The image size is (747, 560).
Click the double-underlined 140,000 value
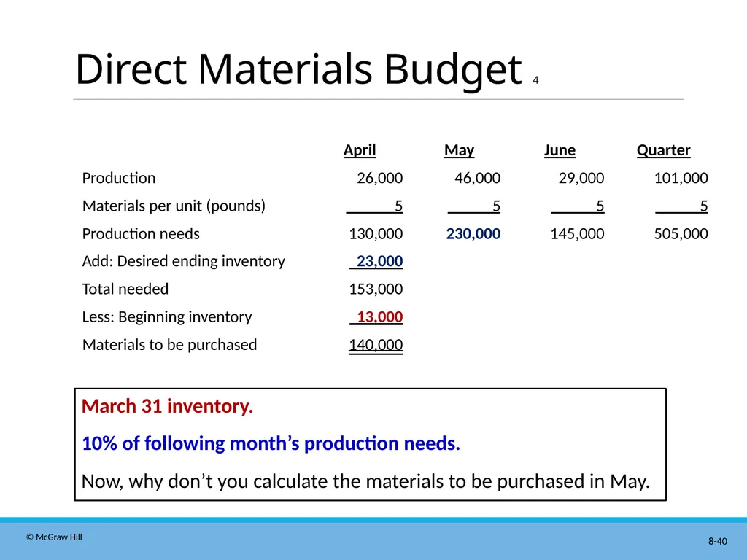pyautogui.click(x=376, y=345)
